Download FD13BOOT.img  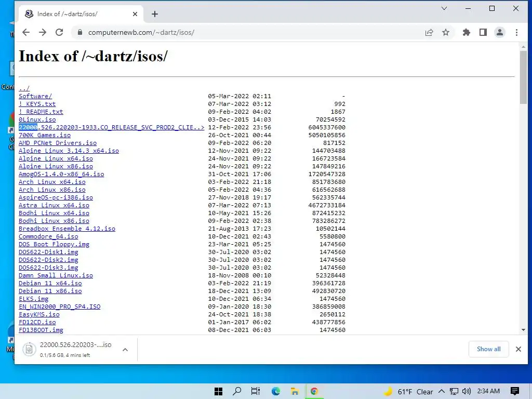click(41, 330)
